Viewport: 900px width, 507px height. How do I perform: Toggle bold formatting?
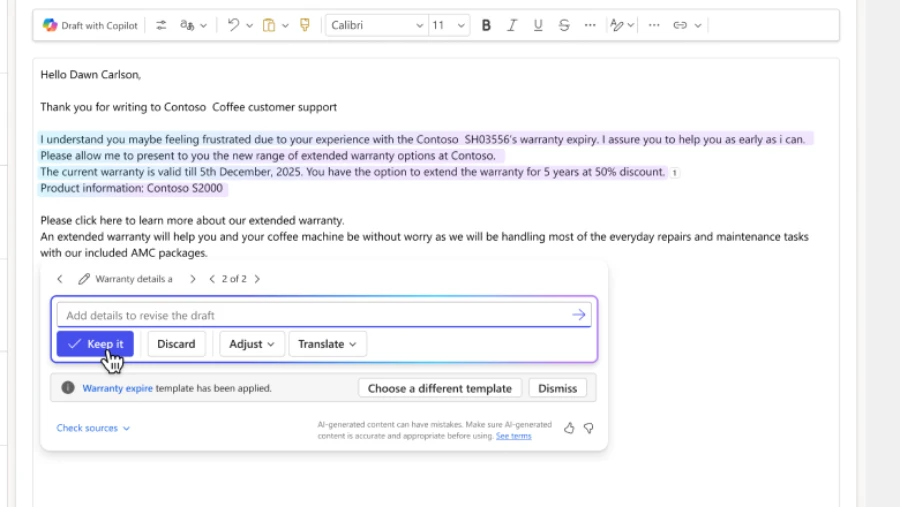(486, 26)
